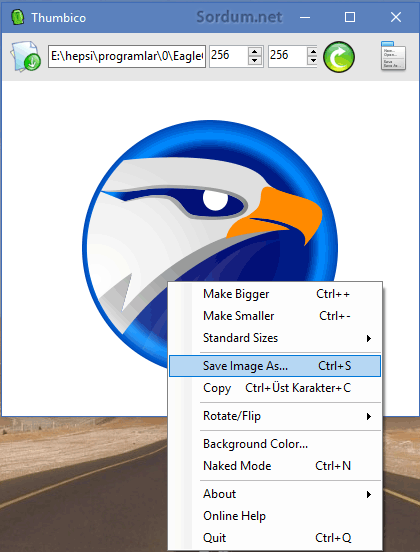Expand the About submenu

click(275, 494)
